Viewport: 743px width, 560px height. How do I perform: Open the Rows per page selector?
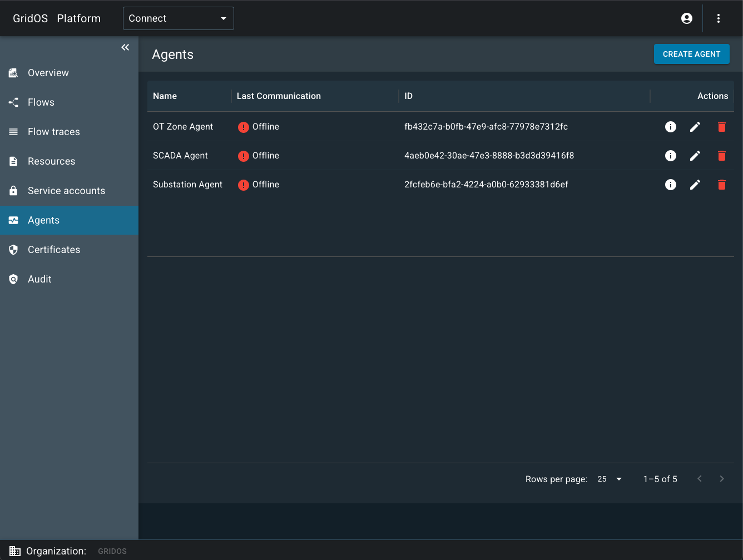click(609, 479)
